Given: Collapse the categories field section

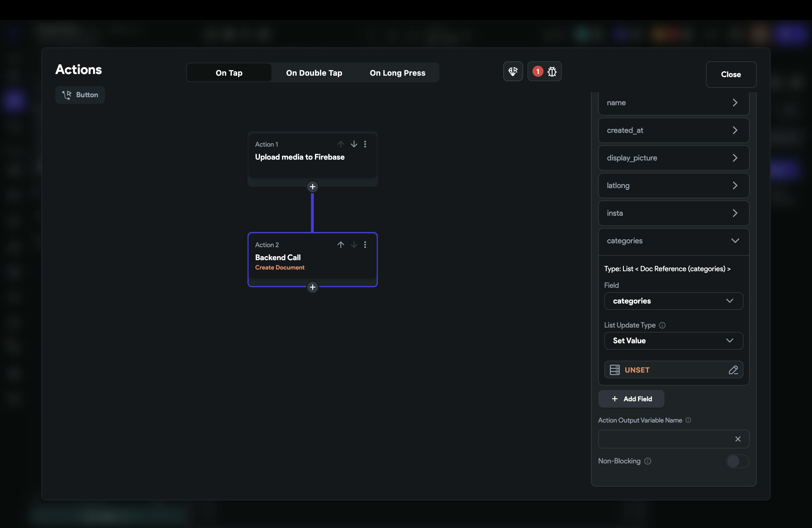Looking at the screenshot, I should tap(673, 241).
